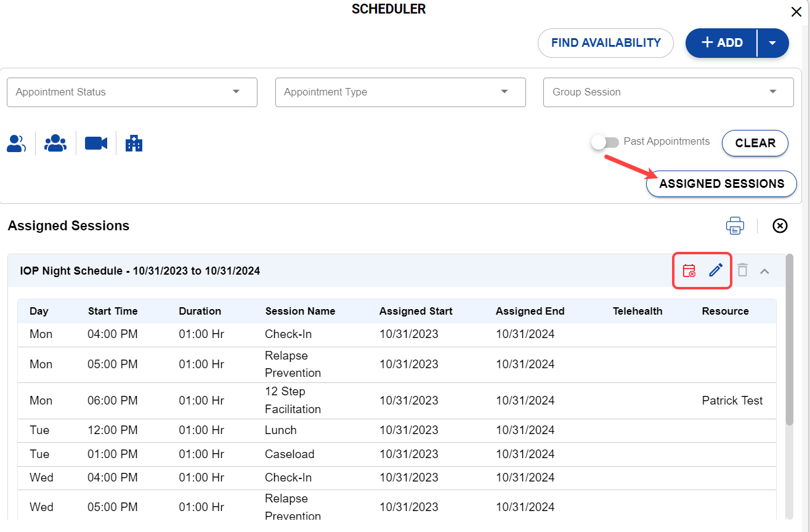Toggle the Past Appointments switch

click(604, 142)
